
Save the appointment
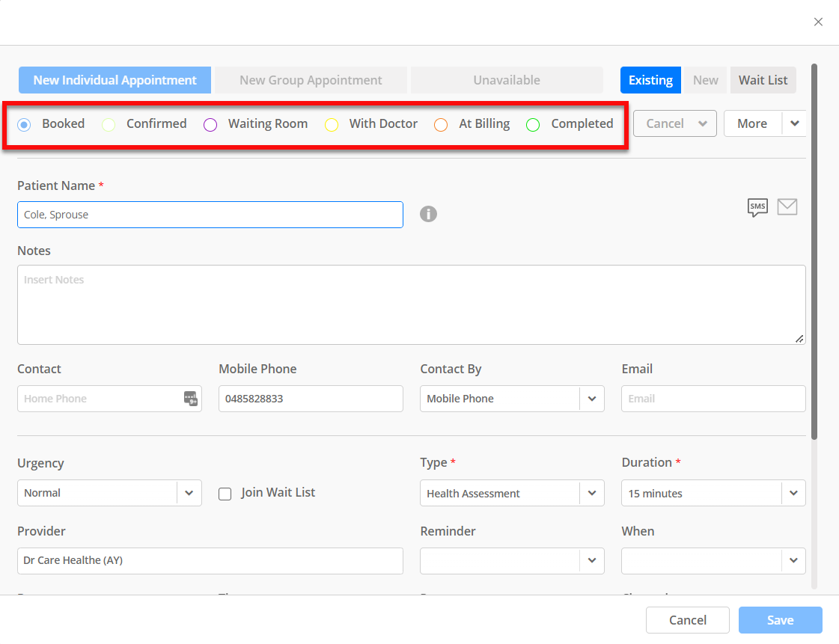coord(780,620)
